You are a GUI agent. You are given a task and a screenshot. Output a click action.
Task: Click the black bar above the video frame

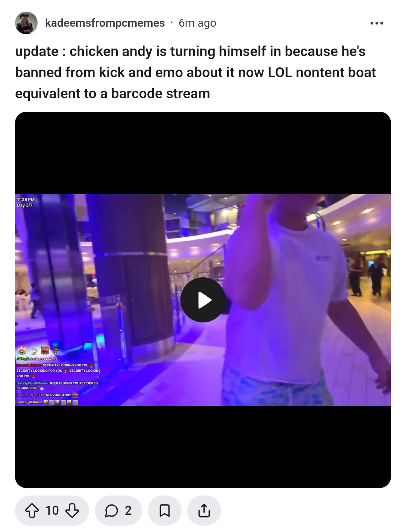point(203,153)
